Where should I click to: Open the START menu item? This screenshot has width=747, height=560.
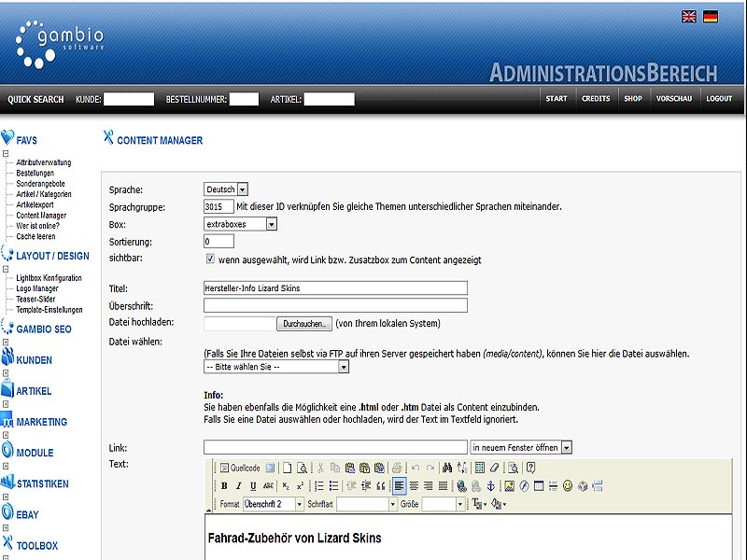click(x=557, y=99)
